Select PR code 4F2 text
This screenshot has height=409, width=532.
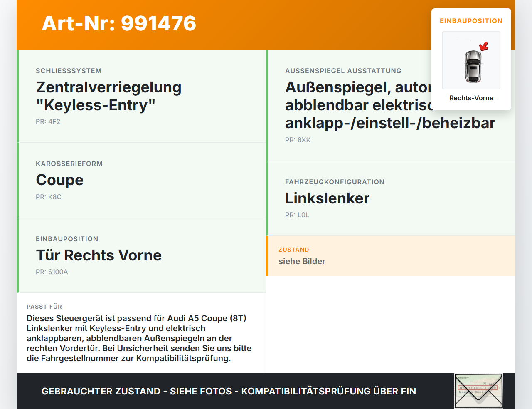[x=48, y=121]
